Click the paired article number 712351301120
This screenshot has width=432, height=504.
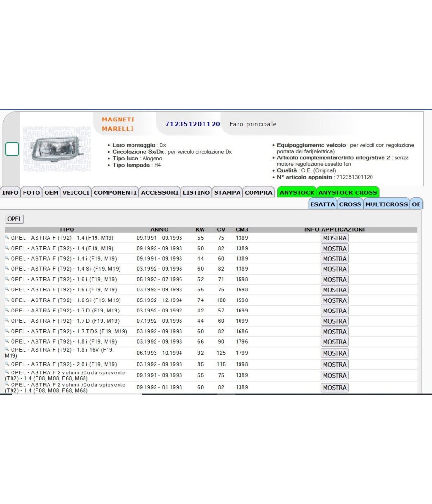click(355, 177)
